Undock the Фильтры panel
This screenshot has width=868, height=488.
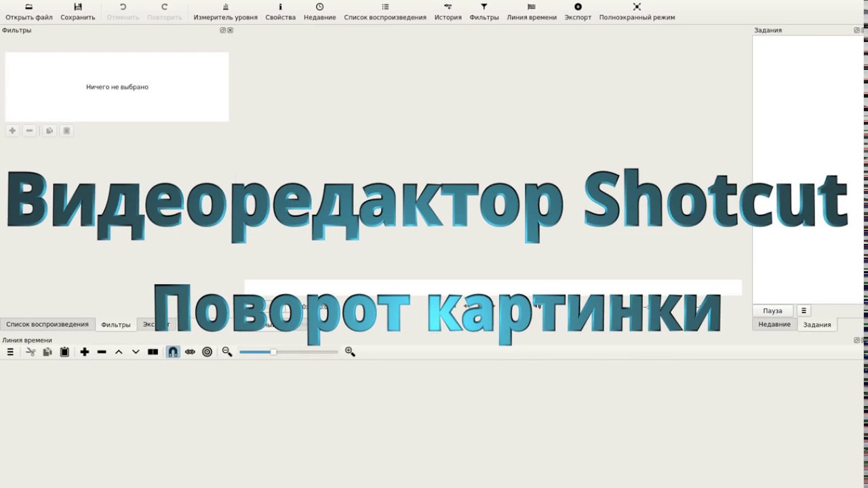point(223,30)
